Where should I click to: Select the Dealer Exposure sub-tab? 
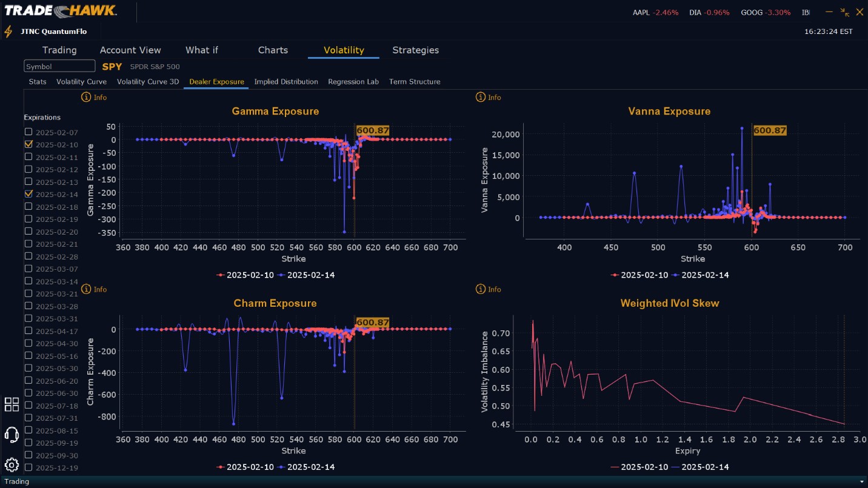(x=216, y=81)
